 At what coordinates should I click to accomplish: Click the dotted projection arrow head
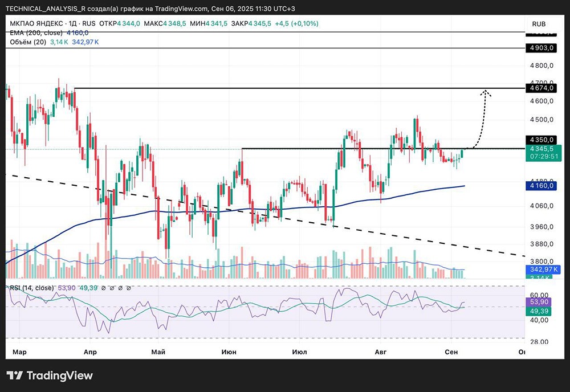coord(486,92)
